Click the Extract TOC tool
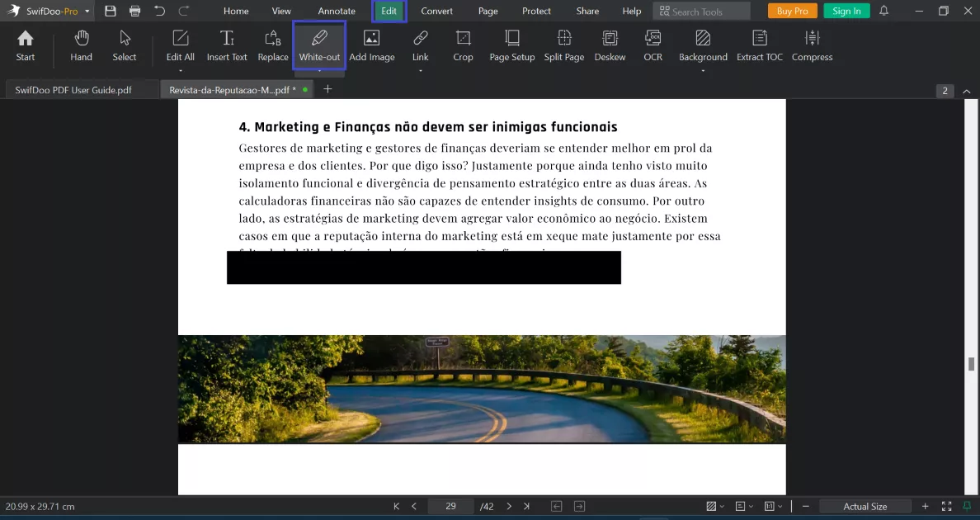980x520 pixels. point(759,45)
